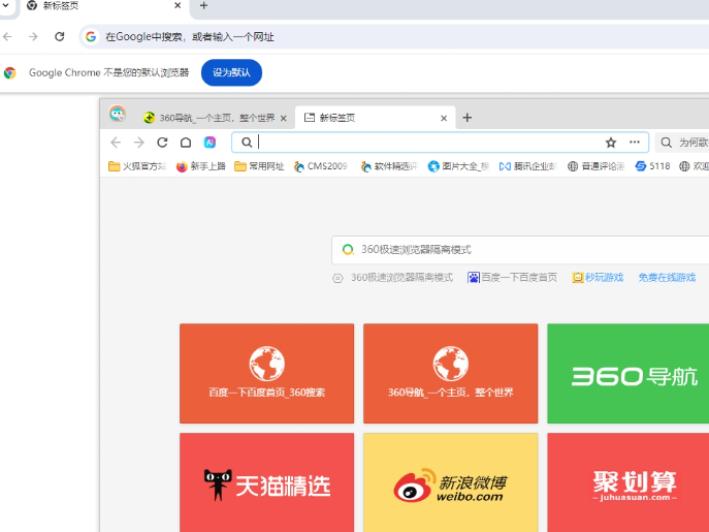
Task: Click the 为何… search box at right
Action: point(682,143)
